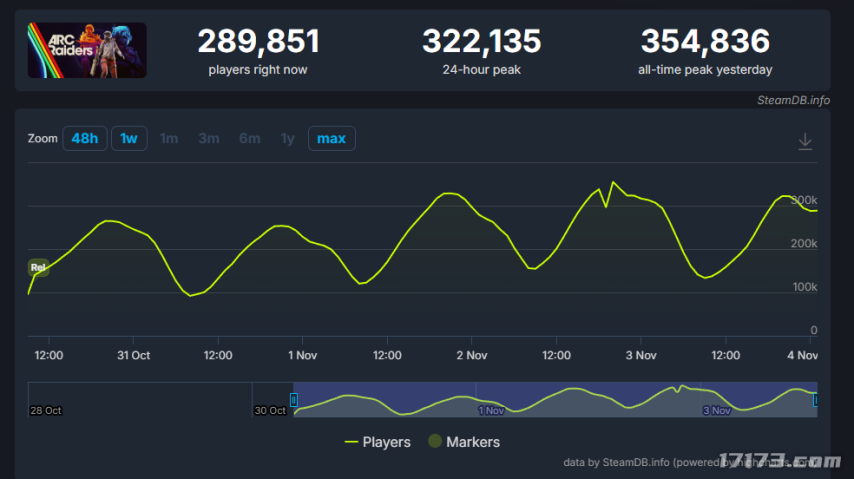Image resolution: width=854 pixels, height=479 pixels.
Task: Click the 322,135 24-hour peak value
Action: pyautogui.click(x=481, y=42)
